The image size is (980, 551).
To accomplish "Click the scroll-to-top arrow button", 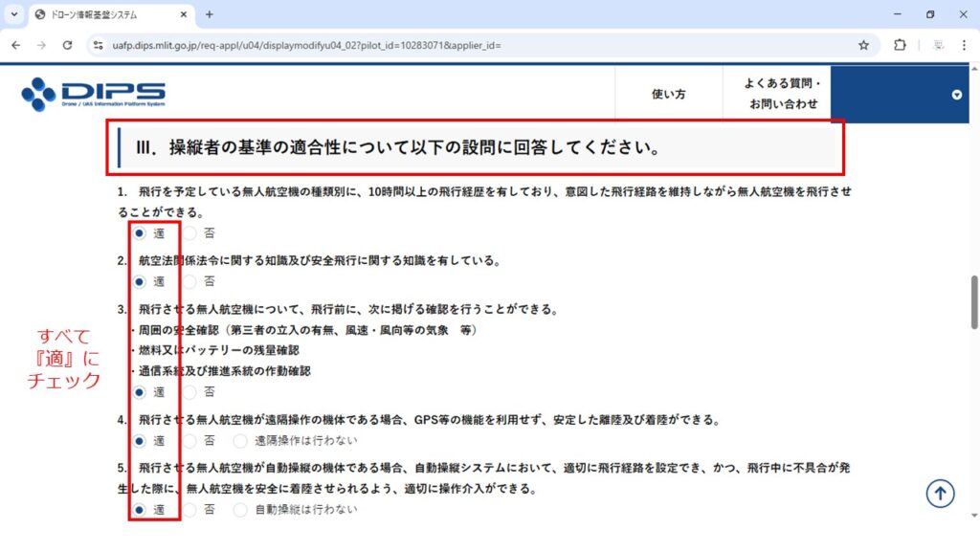I will coord(941,493).
